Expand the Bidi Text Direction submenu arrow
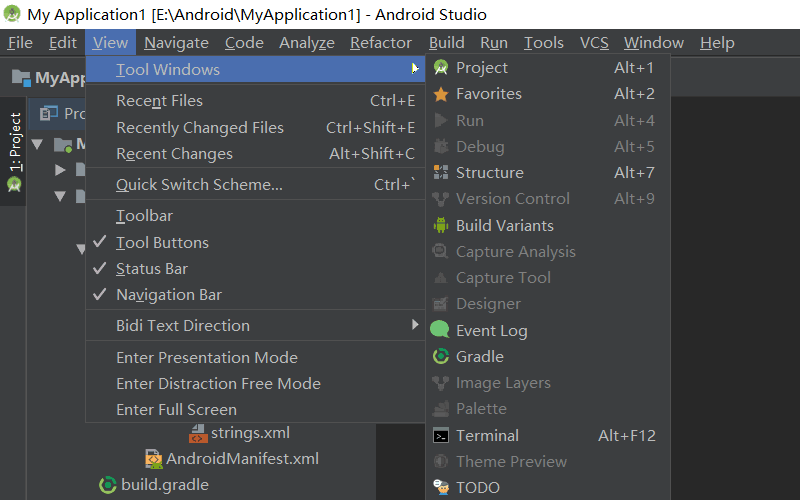Screen dimensions: 800x500 pyautogui.click(x=415, y=324)
